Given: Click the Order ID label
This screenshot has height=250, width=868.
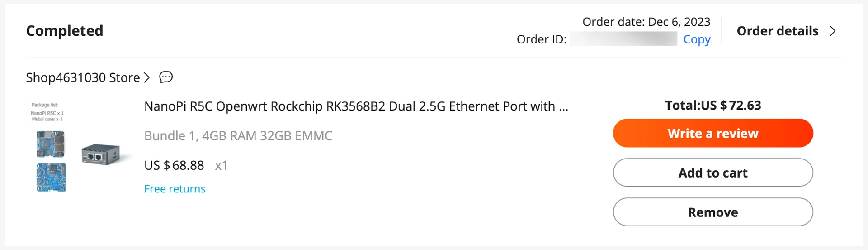Looking at the screenshot, I should point(541,40).
